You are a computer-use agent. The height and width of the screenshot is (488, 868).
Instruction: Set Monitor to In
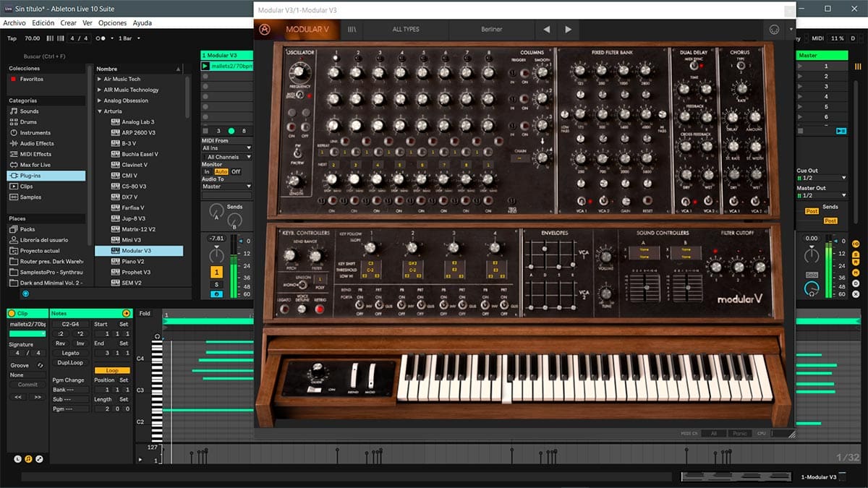click(207, 171)
